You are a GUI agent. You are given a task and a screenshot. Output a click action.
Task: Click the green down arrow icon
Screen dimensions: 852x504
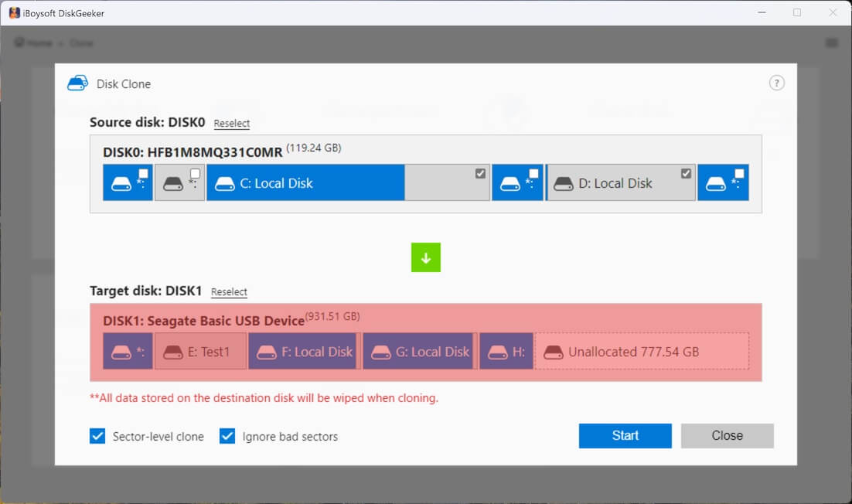click(x=425, y=257)
